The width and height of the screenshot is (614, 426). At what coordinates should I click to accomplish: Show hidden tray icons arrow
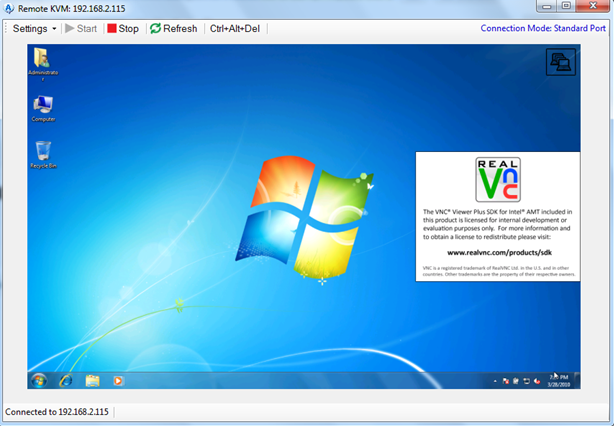click(495, 381)
